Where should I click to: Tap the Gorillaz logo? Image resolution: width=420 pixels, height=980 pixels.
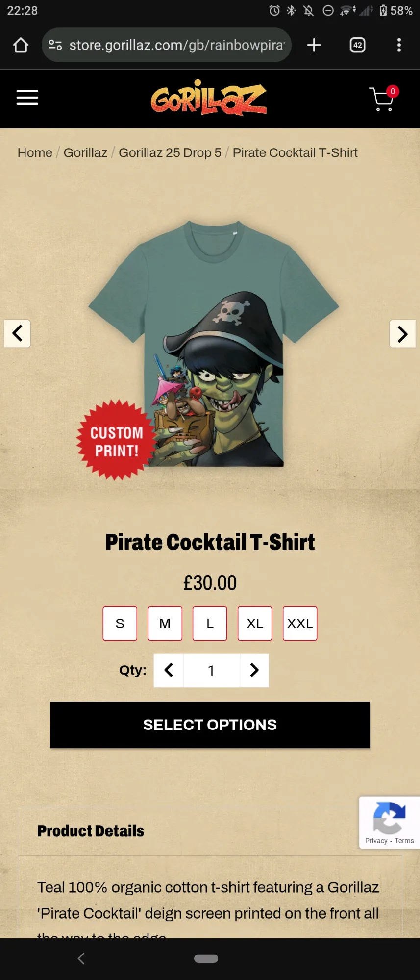[209, 98]
